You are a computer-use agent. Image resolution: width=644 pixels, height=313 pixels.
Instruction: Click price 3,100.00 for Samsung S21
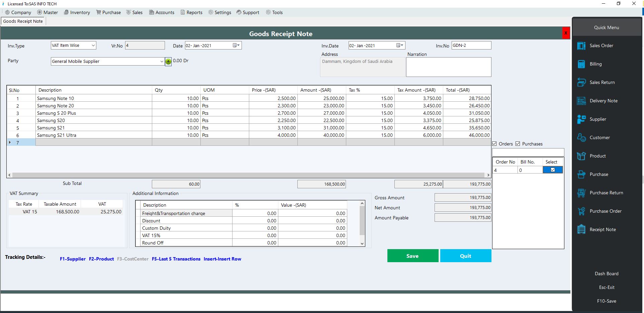(273, 128)
